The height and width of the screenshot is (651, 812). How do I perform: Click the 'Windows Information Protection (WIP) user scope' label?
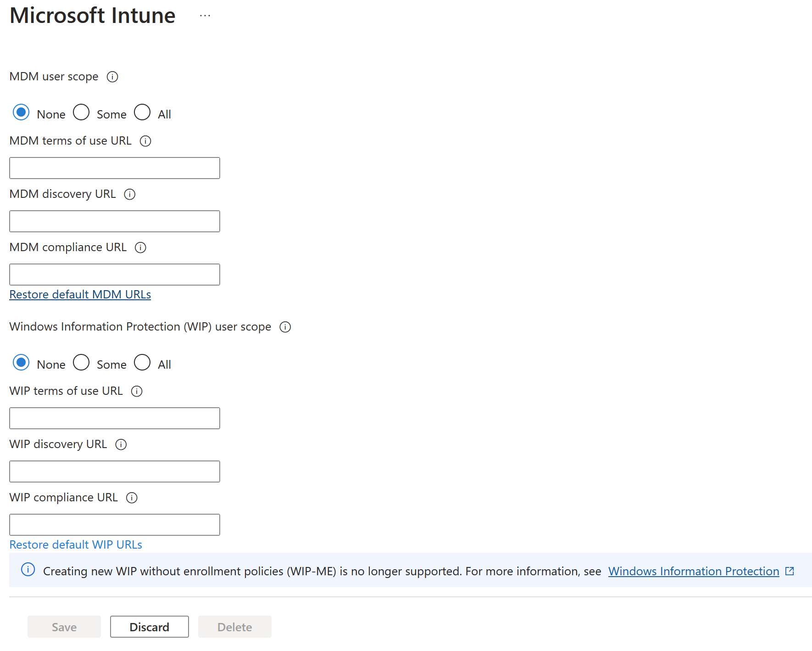coord(140,327)
